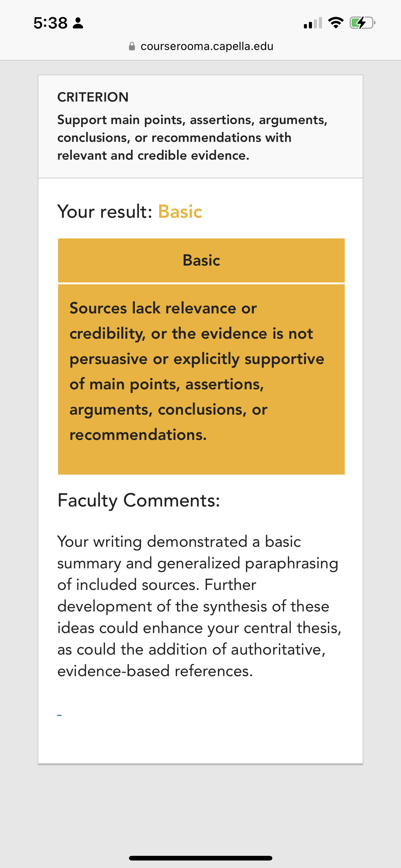This screenshot has height=868, width=401.
Task: Click the yellow Basic result text
Action: pos(180,212)
